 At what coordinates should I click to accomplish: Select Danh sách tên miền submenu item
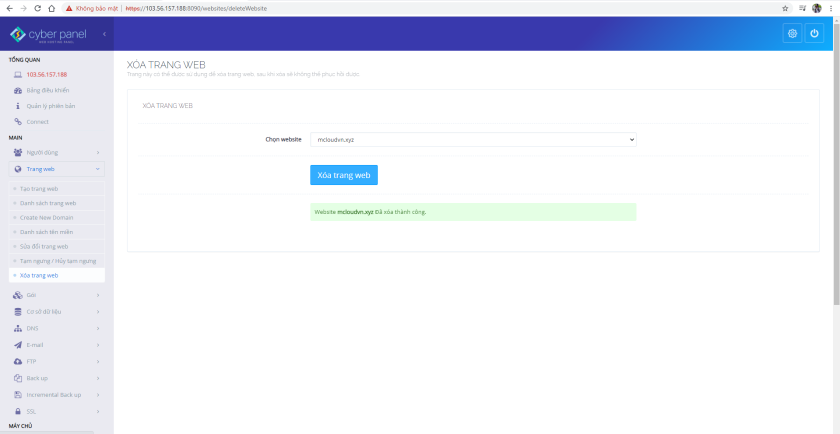pyautogui.click(x=48, y=231)
